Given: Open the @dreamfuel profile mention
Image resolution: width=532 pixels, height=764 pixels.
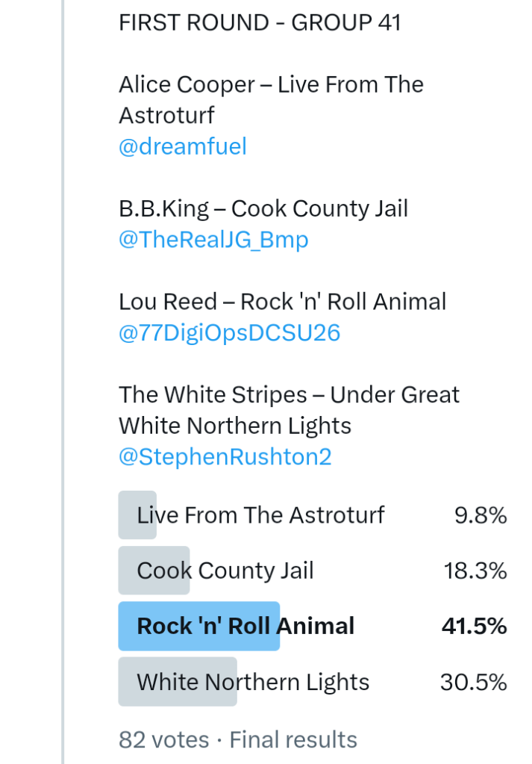Looking at the screenshot, I should (183, 146).
